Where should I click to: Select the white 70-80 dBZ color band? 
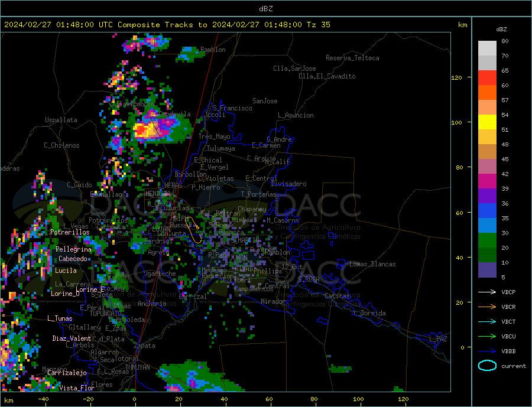(487, 48)
